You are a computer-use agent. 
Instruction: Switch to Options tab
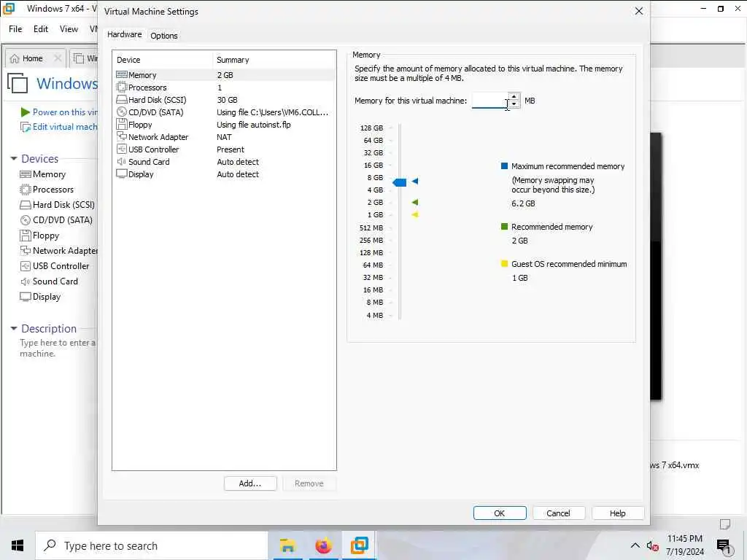164,36
